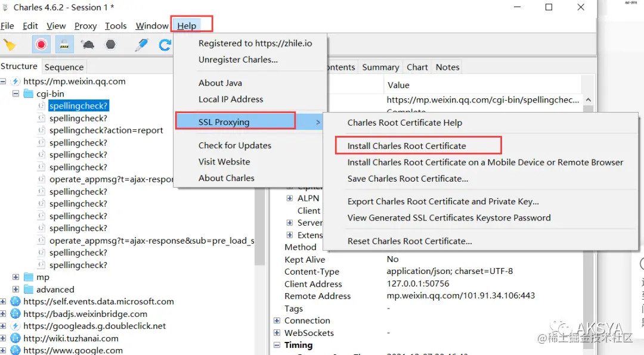644x355 pixels.
Task: Click the mp folder icon
Action: pos(29,277)
